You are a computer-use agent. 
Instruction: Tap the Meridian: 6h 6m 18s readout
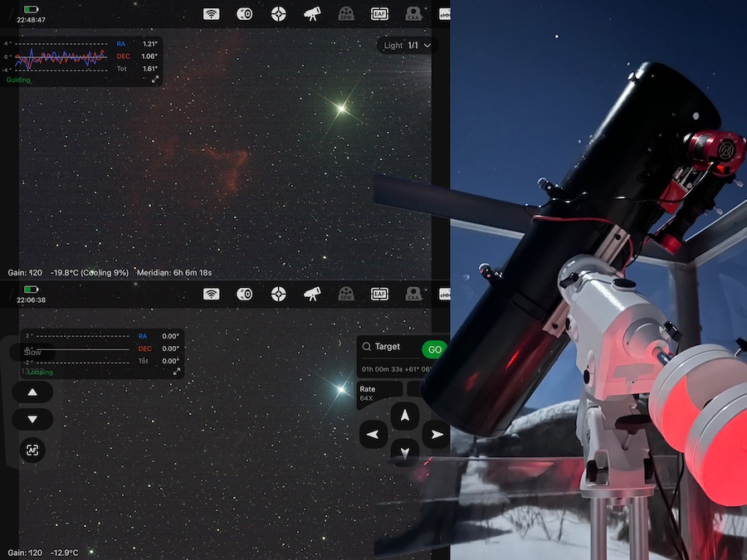[174, 273]
